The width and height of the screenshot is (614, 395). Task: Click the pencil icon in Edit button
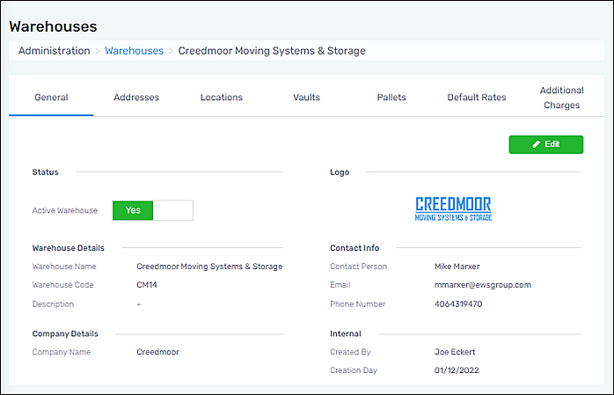tap(536, 144)
